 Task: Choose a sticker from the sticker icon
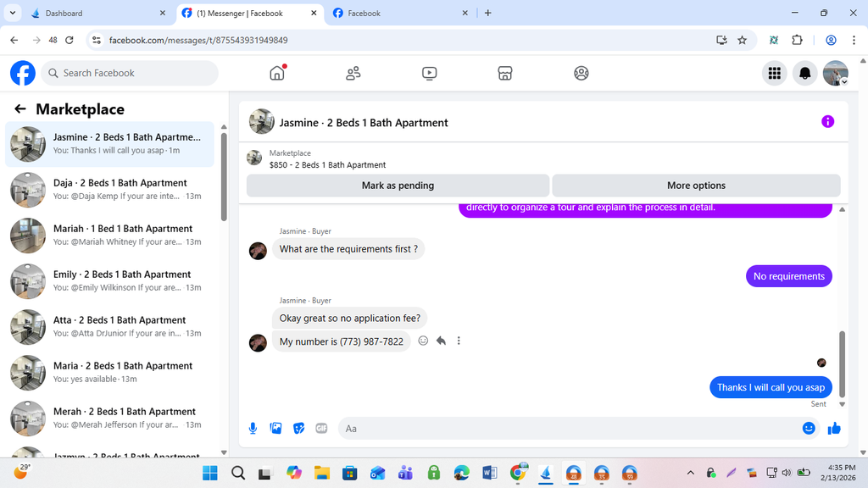[299, 428]
